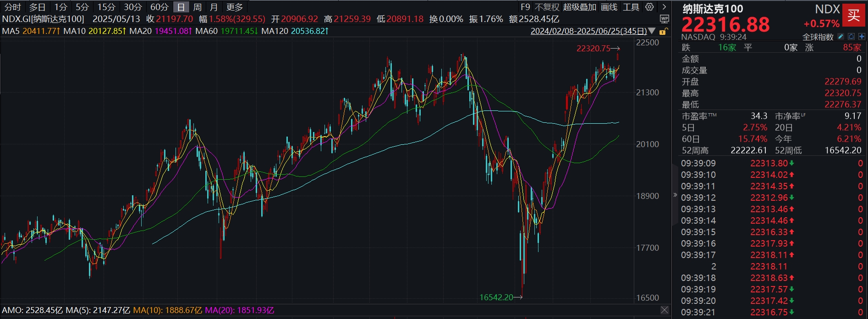This screenshot has width=868, height=319.
Task: Click the 52周低 value 16542.20
Action: (843, 150)
